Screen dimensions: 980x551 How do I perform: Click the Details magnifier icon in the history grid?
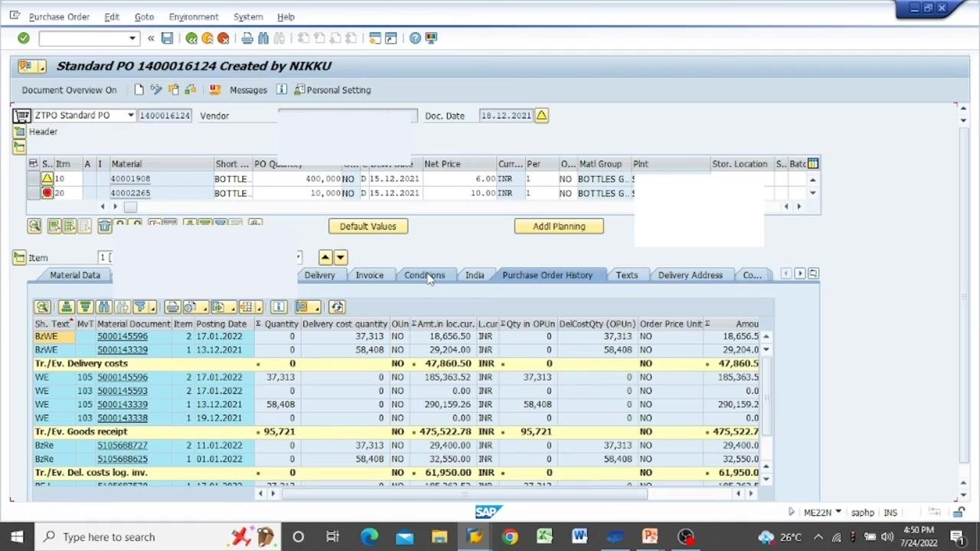tap(42, 307)
